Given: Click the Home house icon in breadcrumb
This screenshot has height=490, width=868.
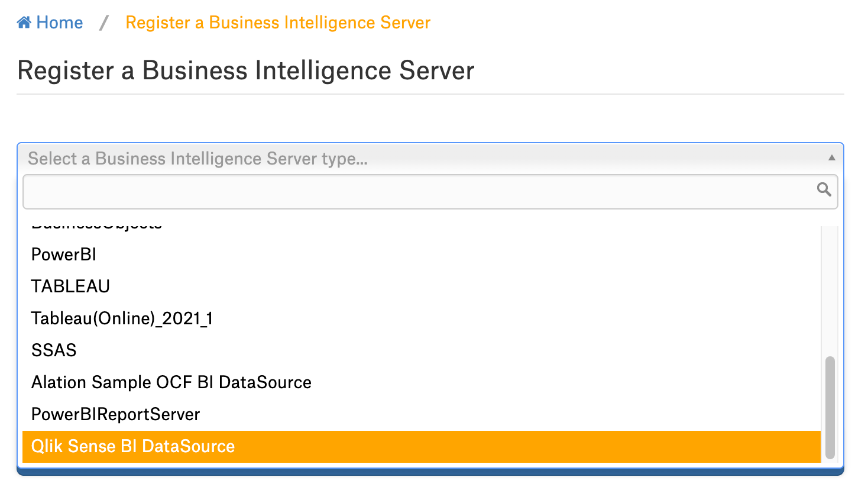Looking at the screenshot, I should [x=24, y=22].
